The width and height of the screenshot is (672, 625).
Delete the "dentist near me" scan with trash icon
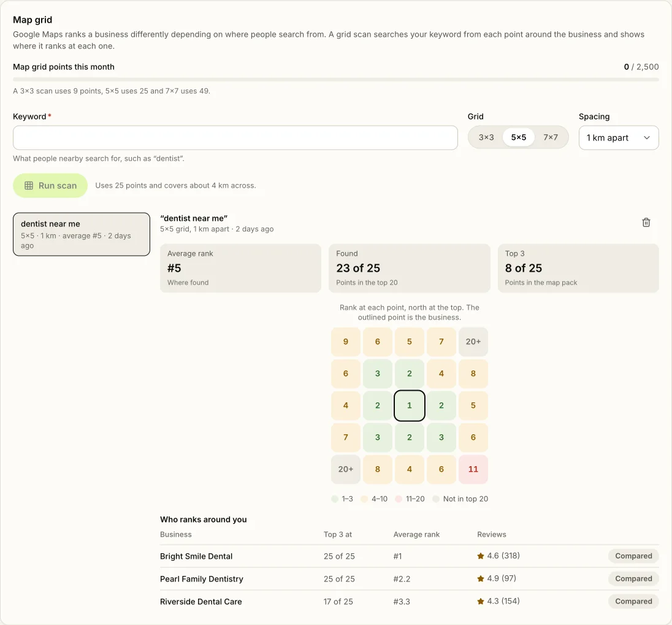pyautogui.click(x=646, y=223)
